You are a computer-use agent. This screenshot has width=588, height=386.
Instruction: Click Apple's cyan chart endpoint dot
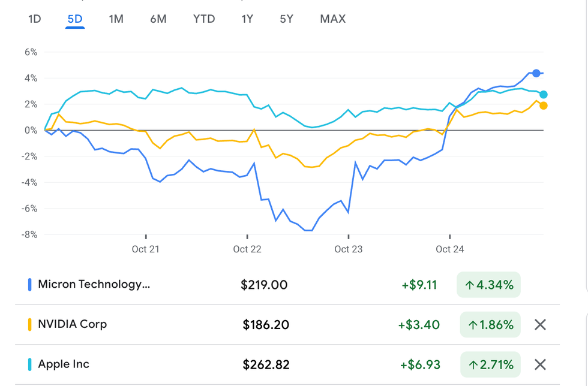(x=543, y=94)
